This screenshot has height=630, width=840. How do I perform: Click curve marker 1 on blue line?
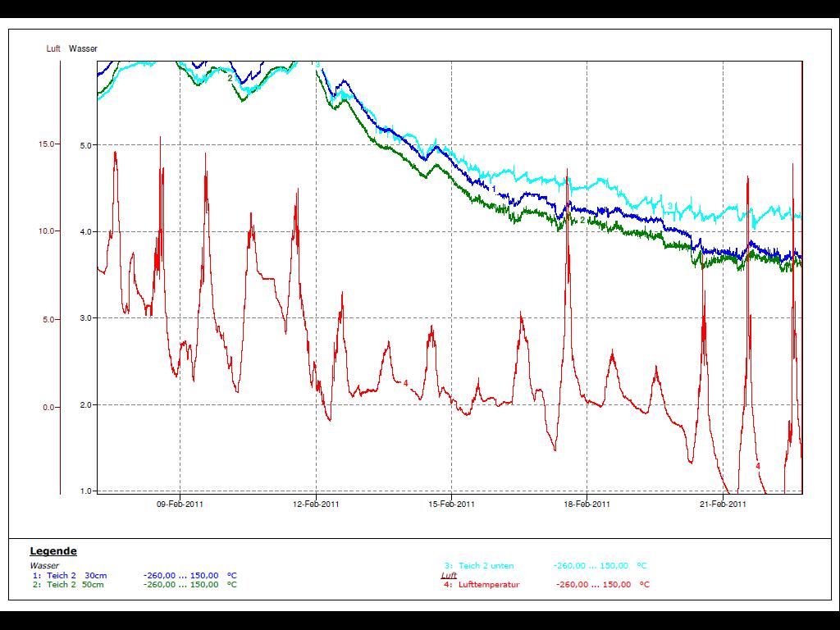[494, 189]
